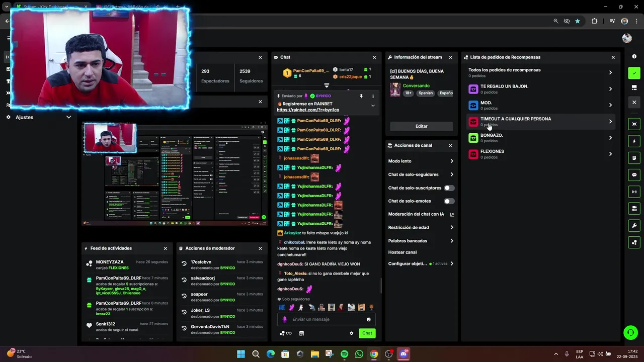This screenshot has height=362, width=644.
Task: Expand the pinned message chevron
Action: (373, 106)
